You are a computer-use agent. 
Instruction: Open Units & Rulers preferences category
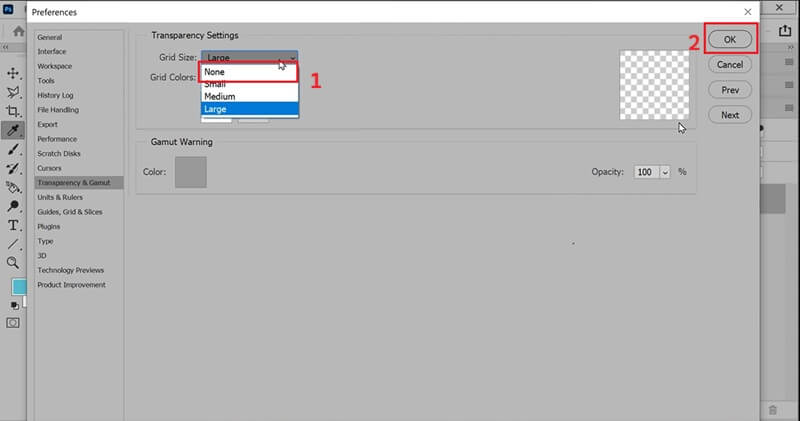point(60,197)
